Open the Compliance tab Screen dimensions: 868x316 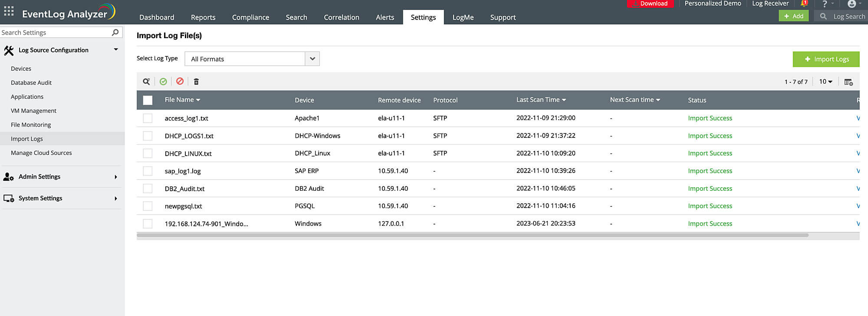250,17
